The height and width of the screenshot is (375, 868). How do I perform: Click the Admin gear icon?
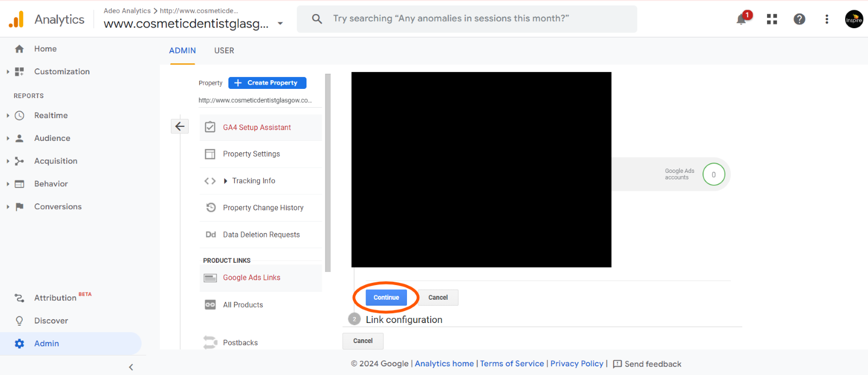click(x=20, y=344)
